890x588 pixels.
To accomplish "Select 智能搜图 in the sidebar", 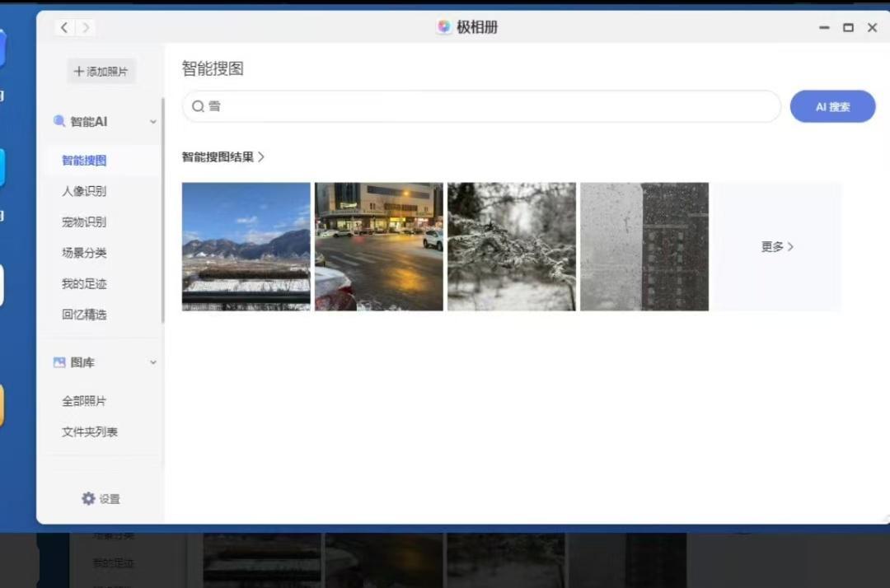I will point(84,161).
